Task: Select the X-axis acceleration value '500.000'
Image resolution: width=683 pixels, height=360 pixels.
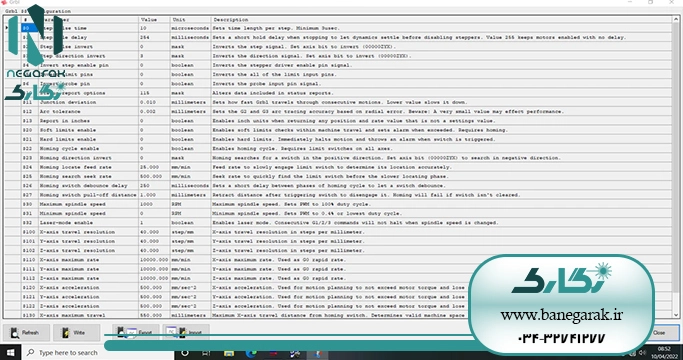Action: click(154, 288)
